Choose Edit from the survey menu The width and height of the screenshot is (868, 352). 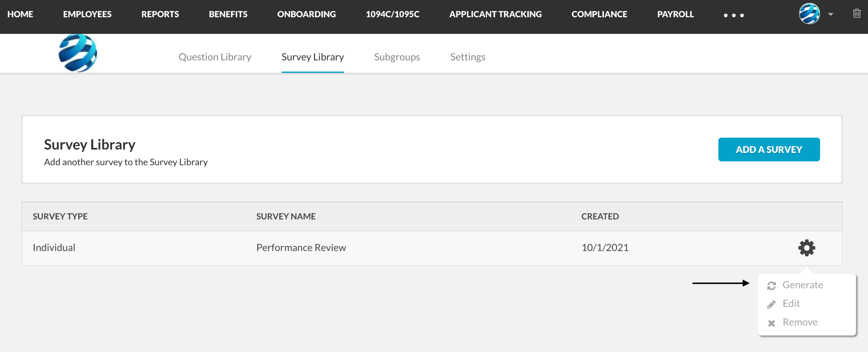pos(791,304)
